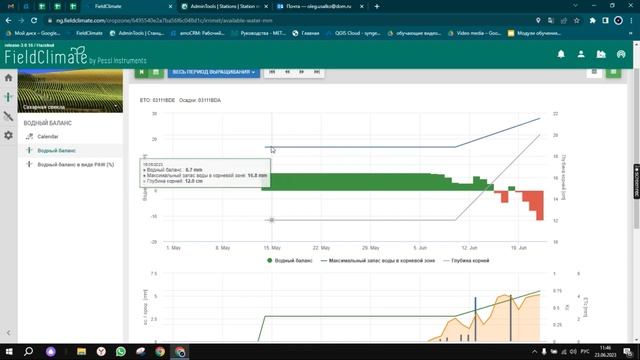This screenshot has height=360, width=640.
Task: Click the green calendar toolbar button
Action: click(156, 72)
